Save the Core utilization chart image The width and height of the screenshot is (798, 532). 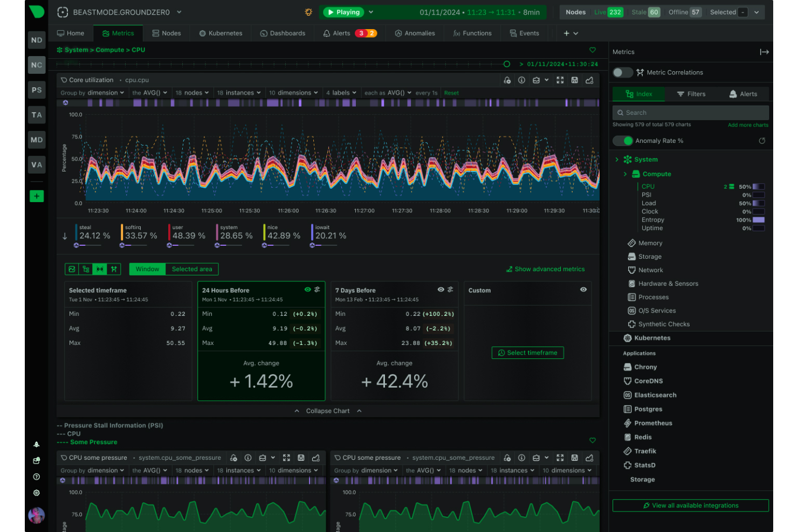pos(575,80)
